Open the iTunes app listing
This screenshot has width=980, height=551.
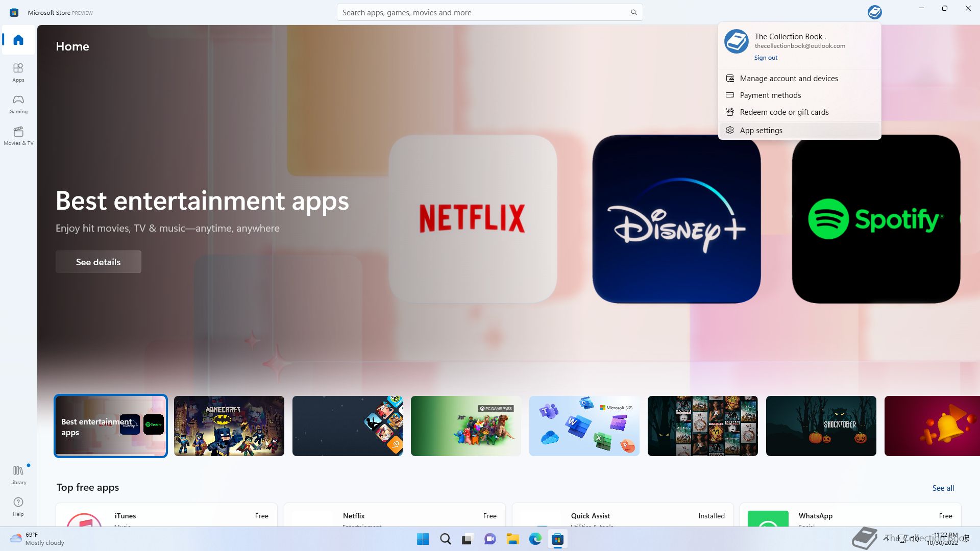166,515
